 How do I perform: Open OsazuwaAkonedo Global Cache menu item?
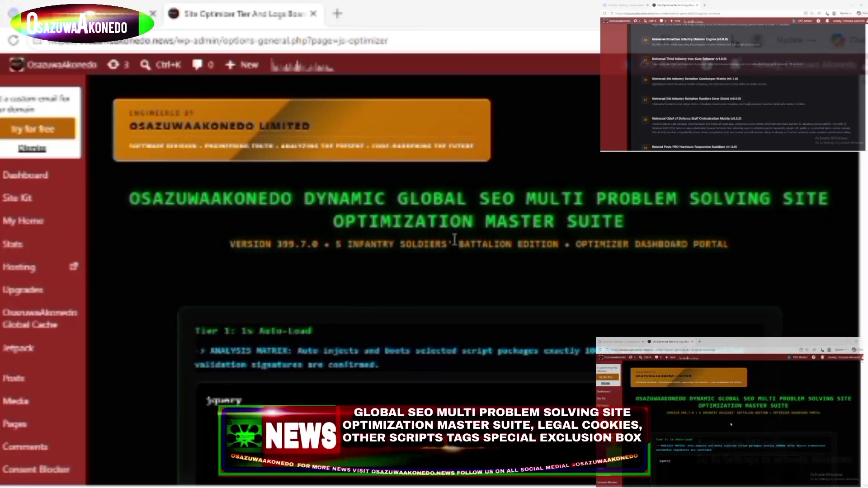40,319
